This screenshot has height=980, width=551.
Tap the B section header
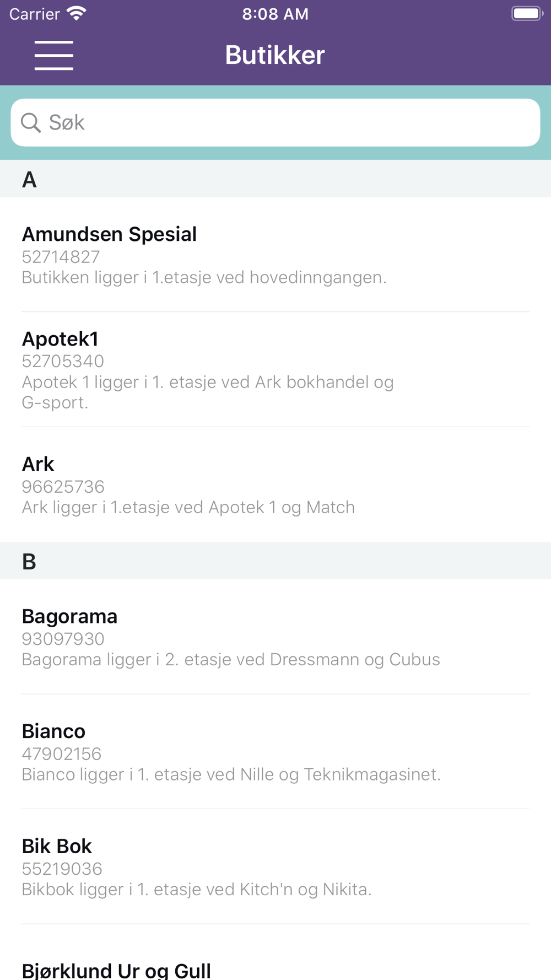275,561
